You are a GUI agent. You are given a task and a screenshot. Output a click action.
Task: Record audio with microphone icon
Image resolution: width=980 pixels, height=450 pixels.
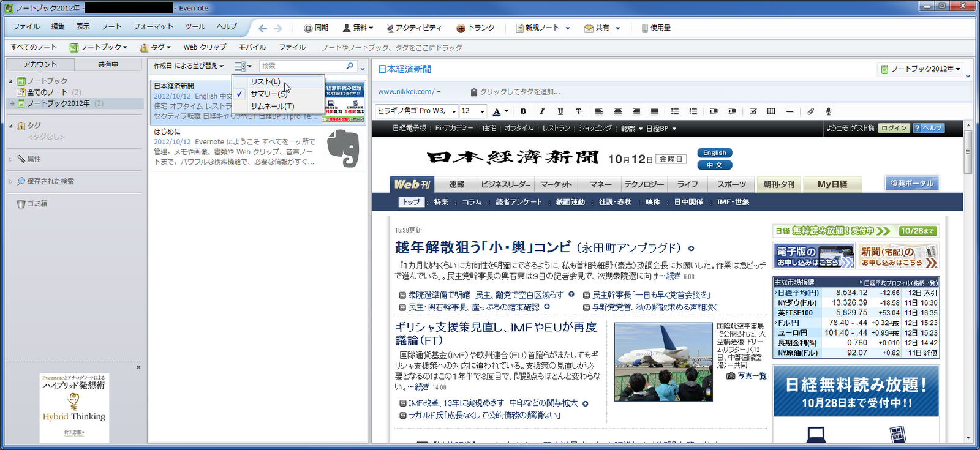click(828, 111)
